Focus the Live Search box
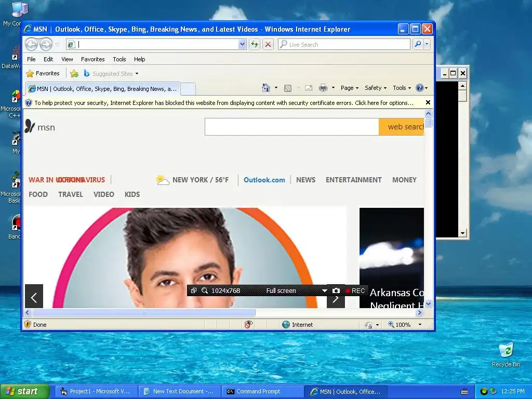 [x=344, y=44]
